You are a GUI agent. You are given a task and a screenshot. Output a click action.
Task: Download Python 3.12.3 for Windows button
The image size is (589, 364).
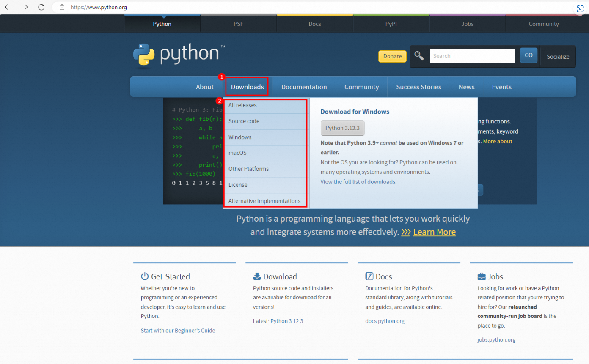[x=343, y=128]
